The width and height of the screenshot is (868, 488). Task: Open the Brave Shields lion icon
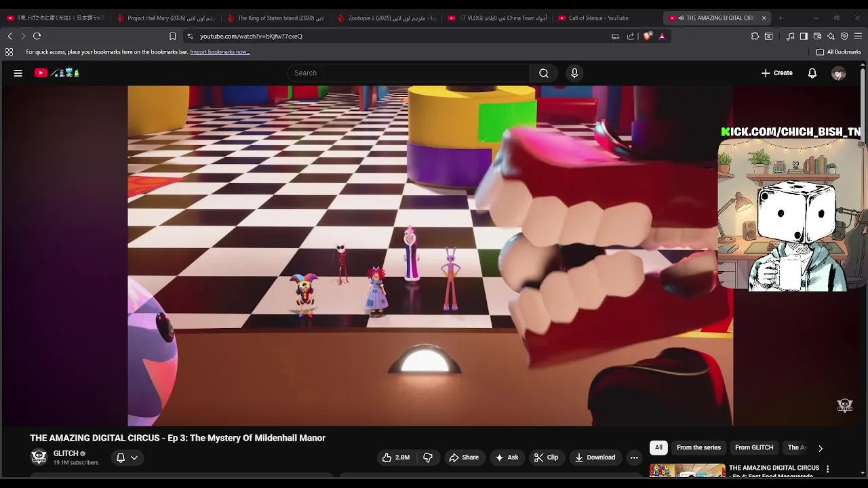[x=648, y=37]
